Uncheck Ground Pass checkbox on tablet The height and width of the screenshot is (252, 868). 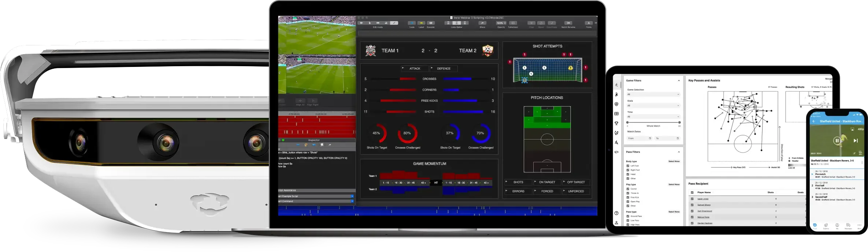628,216
